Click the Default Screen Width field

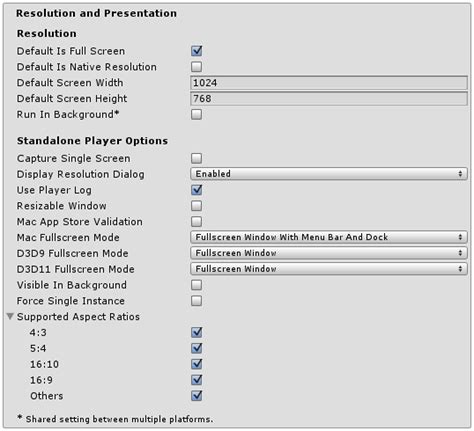point(329,83)
